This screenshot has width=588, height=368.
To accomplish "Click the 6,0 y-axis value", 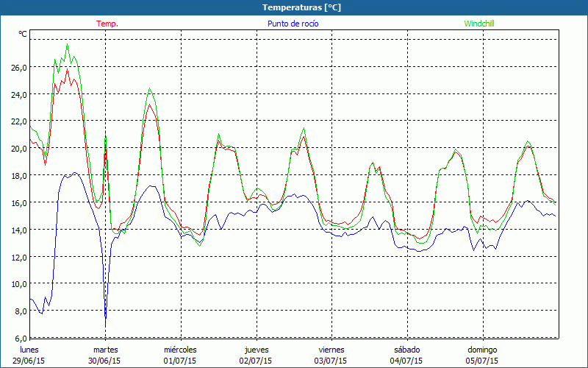I will 19,338.
